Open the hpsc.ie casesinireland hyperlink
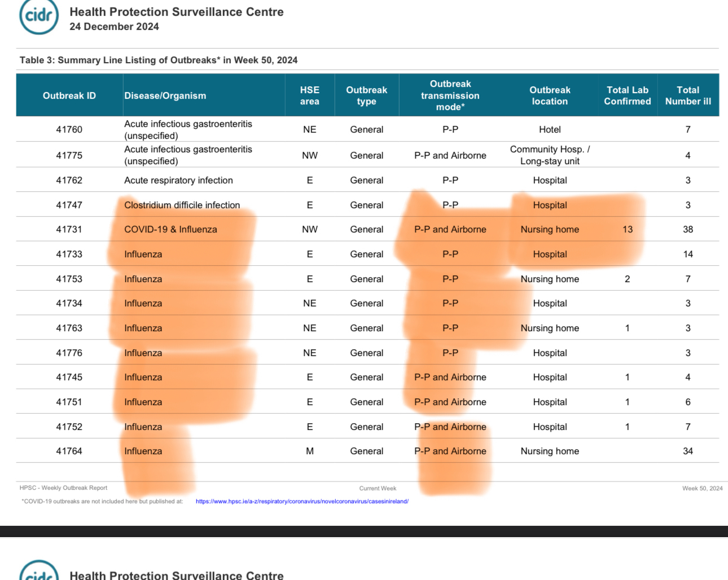The image size is (728, 580). [x=302, y=501]
